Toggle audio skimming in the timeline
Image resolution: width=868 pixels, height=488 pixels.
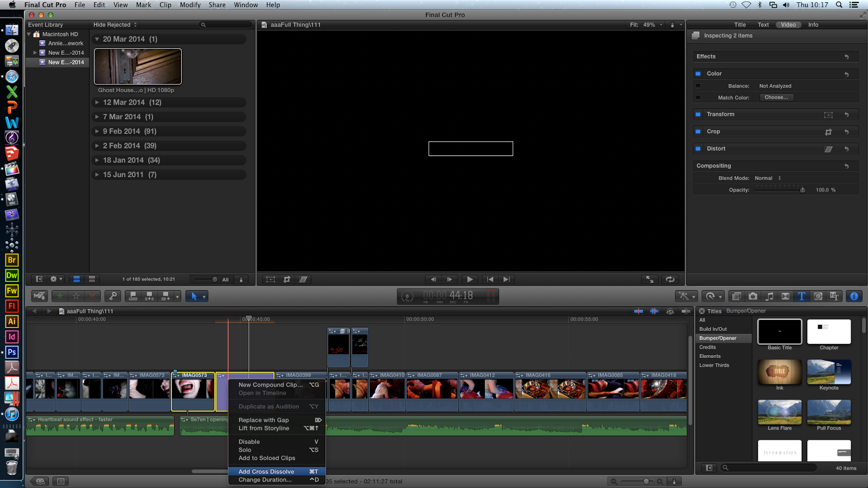click(654, 311)
